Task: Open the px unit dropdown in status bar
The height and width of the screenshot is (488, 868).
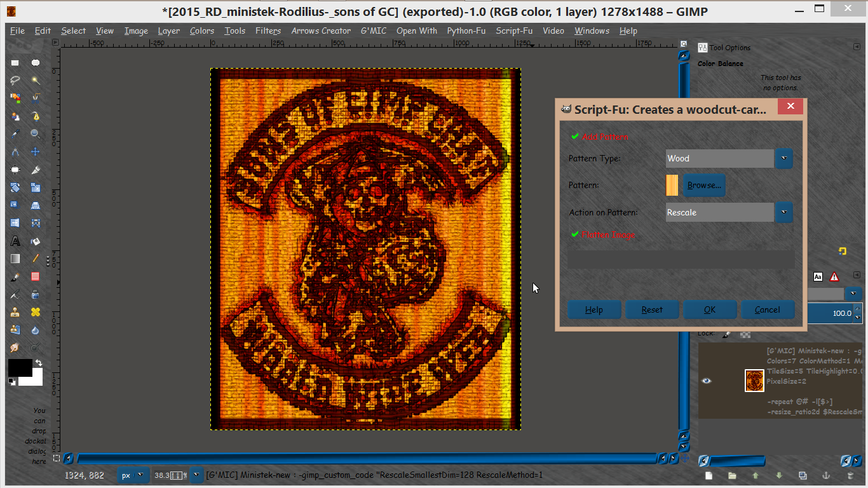Action: (x=134, y=475)
